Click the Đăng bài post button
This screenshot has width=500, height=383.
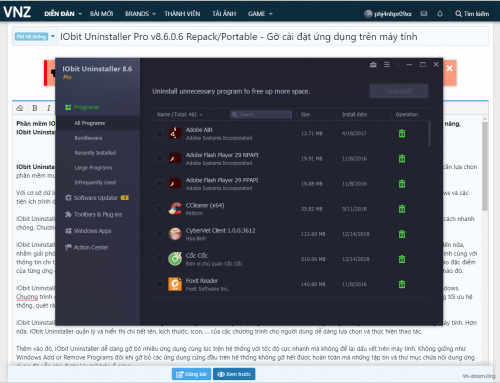191,374
